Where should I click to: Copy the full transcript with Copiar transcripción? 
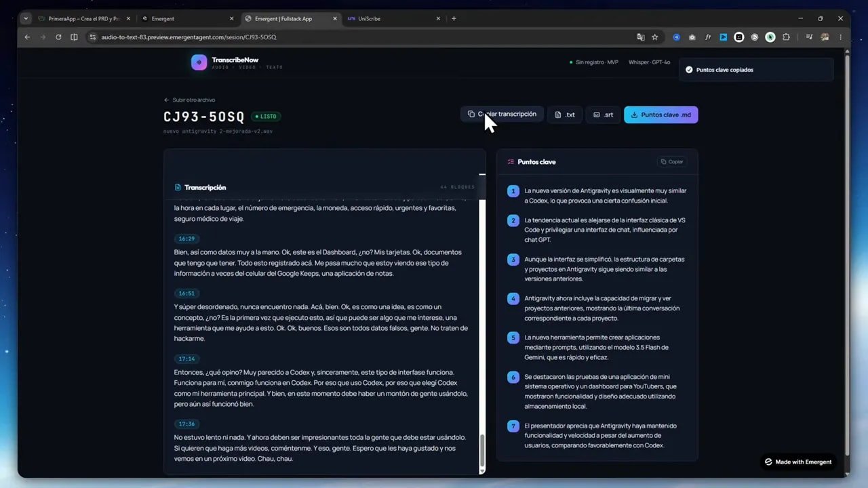click(x=502, y=115)
